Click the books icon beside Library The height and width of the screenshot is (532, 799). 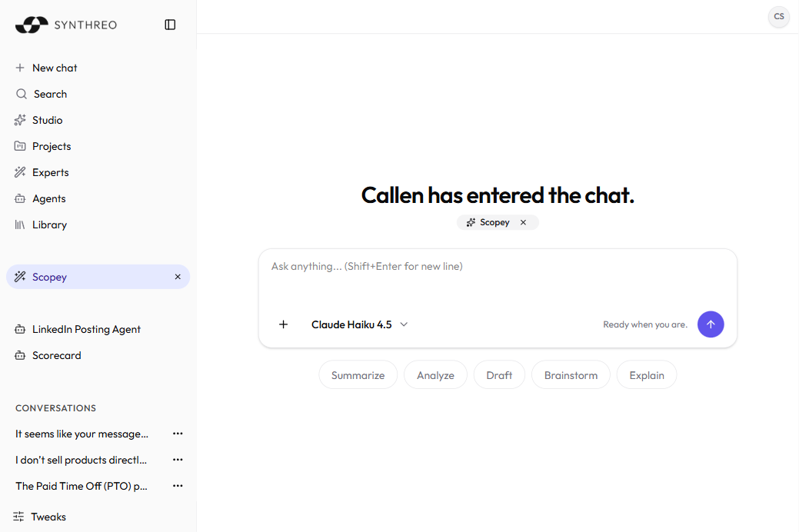(x=20, y=224)
